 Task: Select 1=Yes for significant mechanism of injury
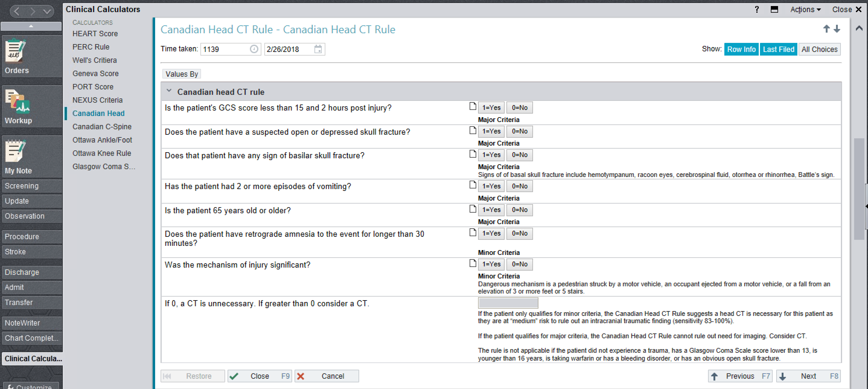click(x=491, y=264)
